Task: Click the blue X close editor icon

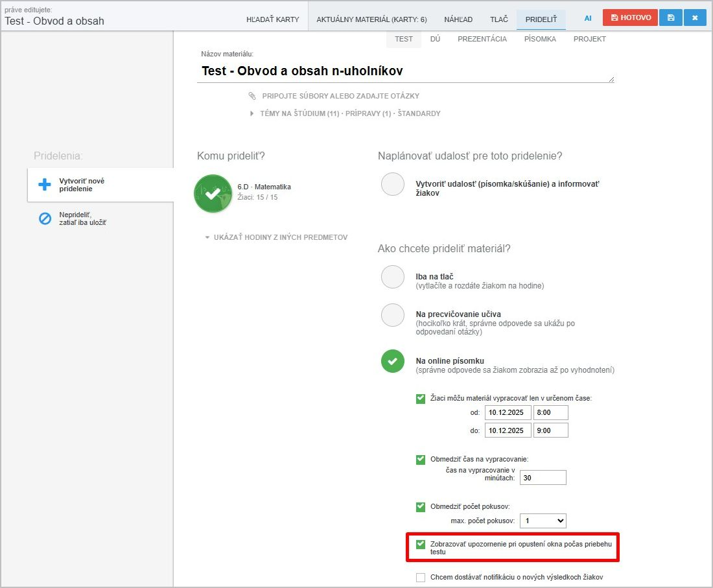Action: [694, 18]
